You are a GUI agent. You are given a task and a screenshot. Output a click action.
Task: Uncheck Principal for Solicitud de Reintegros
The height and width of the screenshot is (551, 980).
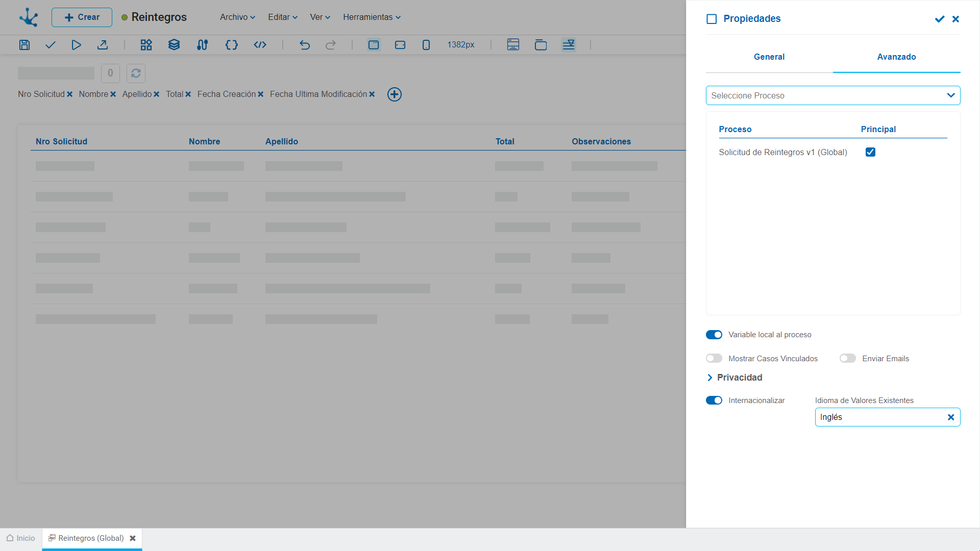pos(871,152)
